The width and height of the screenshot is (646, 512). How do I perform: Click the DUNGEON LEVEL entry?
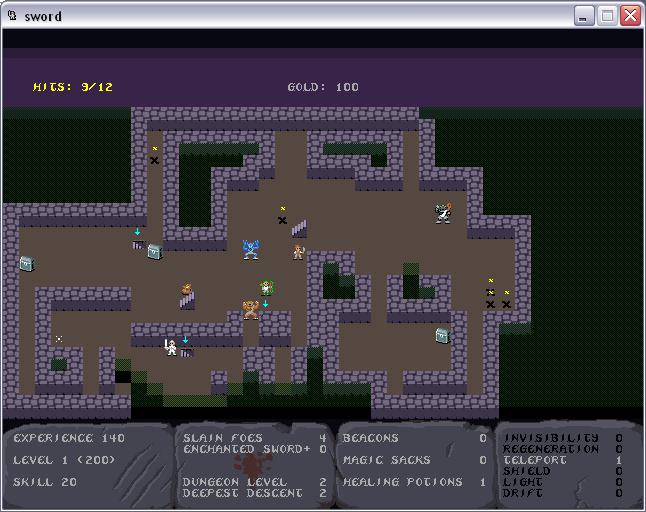(x=254, y=482)
